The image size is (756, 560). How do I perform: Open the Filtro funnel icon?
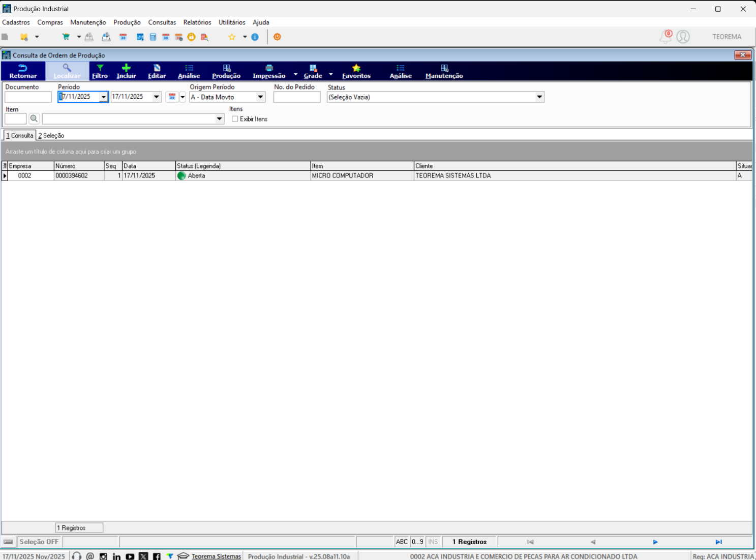[100, 68]
